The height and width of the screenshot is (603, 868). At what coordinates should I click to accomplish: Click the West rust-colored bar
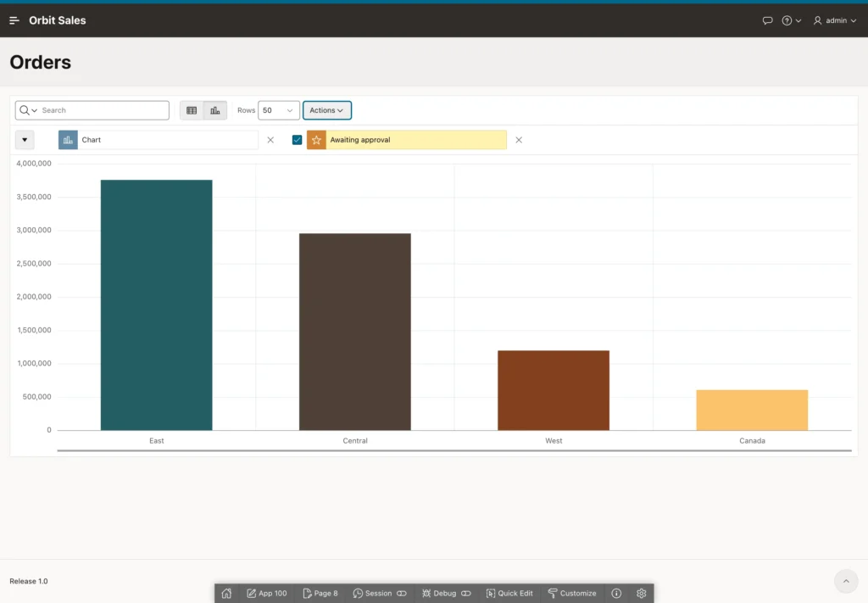[x=554, y=390]
